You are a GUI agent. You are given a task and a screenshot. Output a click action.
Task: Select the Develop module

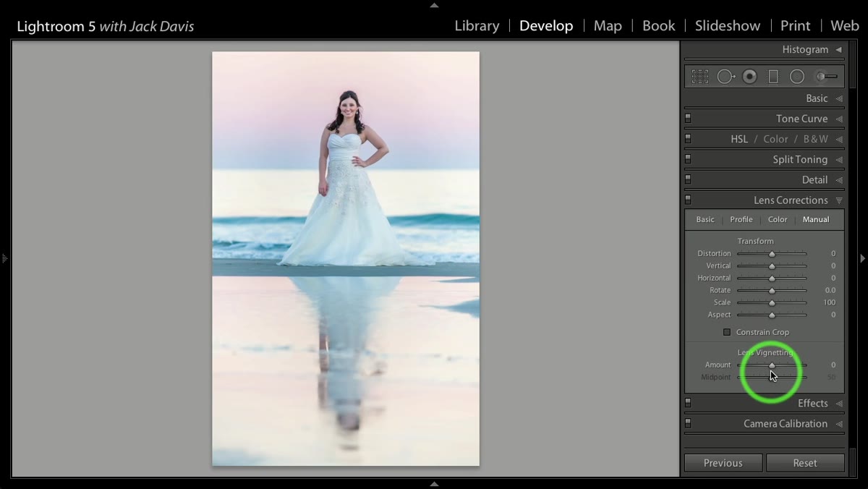tap(546, 26)
